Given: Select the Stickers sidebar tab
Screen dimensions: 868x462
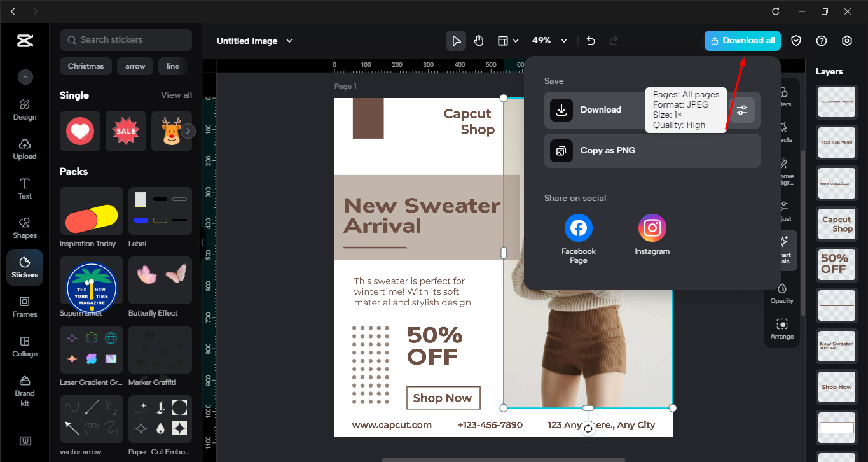Looking at the screenshot, I should point(25,267).
